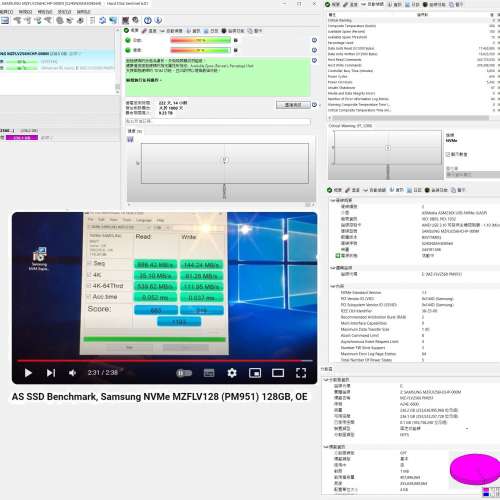
Task: Click the first disk panel toolbar icon
Action: tap(5, 20)
